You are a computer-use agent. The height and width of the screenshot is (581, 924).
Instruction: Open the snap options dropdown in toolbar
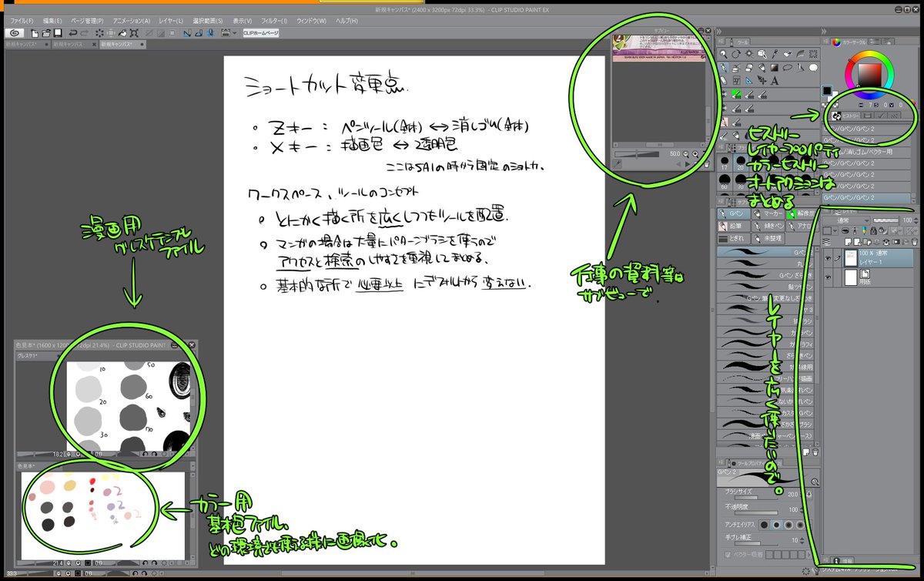tap(234, 33)
